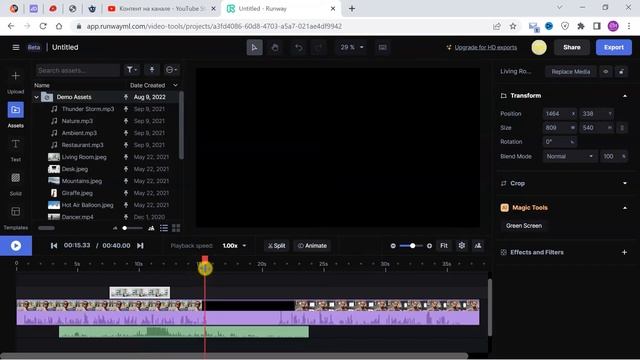Jump to the timeline start
This screenshot has width=640, height=360.
(x=54, y=246)
